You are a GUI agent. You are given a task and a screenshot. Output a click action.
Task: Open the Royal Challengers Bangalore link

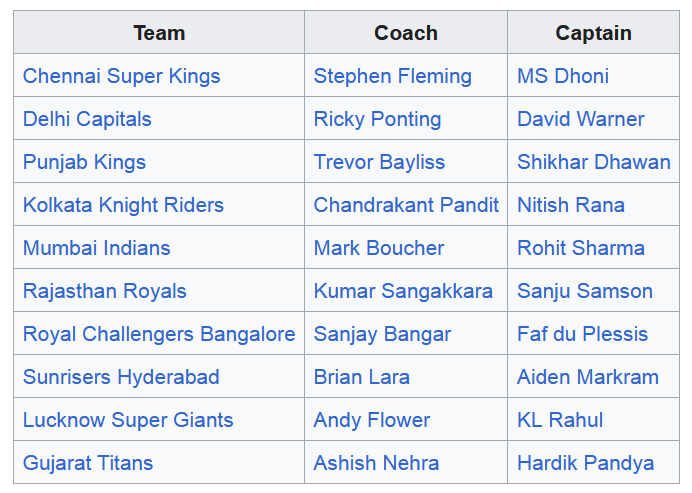click(159, 334)
